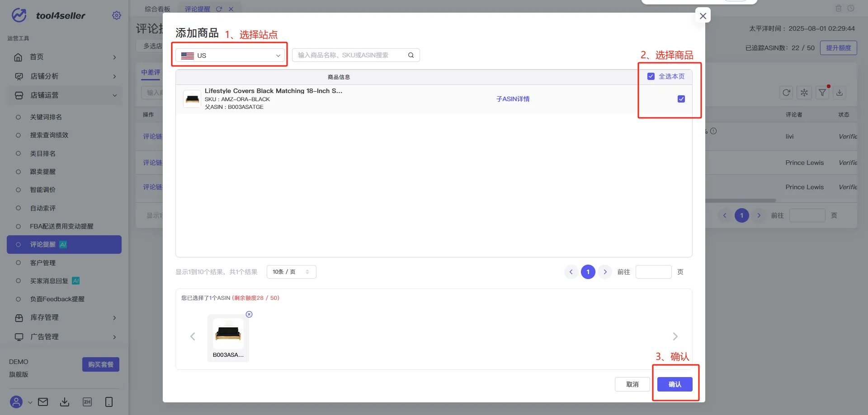Go to next page in dialog
This screenshot has width=868, height=415.
pos(605,272)
